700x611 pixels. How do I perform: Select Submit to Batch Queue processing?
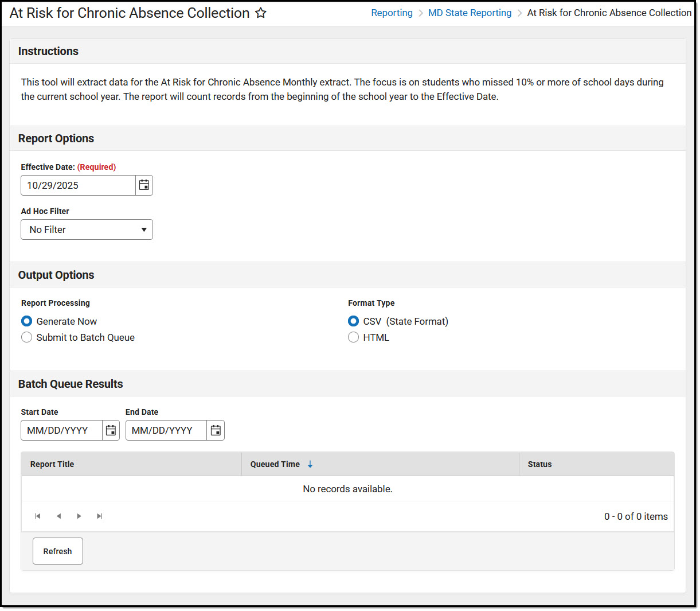point(26,337)
